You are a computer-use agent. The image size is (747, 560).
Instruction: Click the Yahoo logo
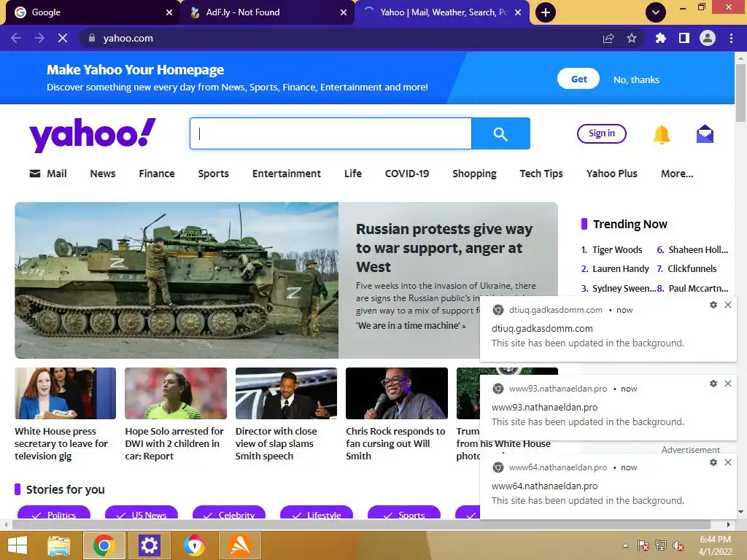(x=93, y=135)
